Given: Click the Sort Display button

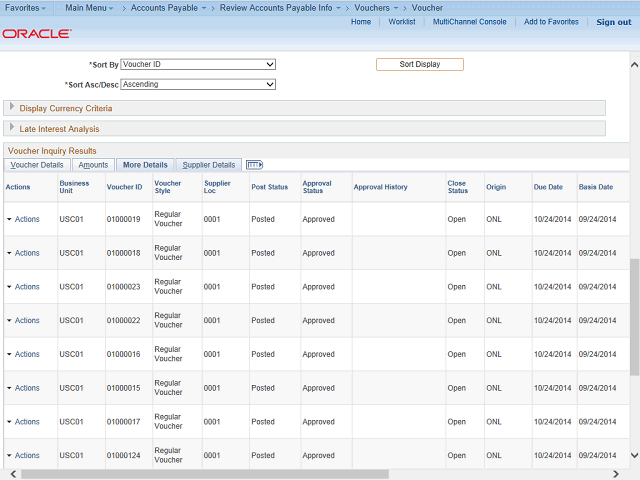Looking at the screenshot, I should click(419, 64).
